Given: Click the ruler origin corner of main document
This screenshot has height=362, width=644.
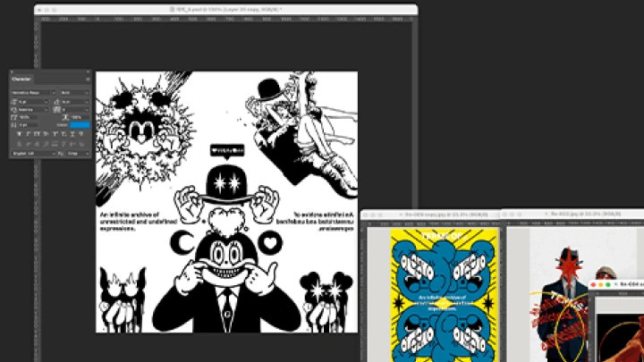Looking at the screenshot, I should click(38, 19).
